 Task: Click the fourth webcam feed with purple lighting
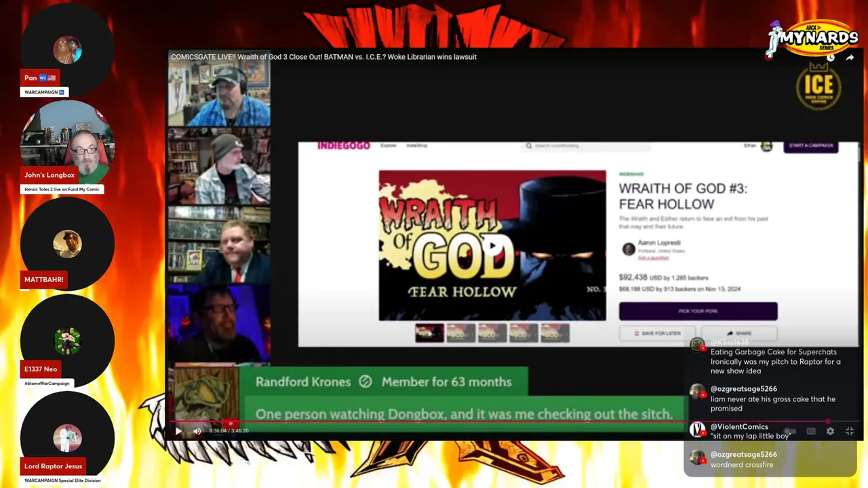[x=219, y=323]
